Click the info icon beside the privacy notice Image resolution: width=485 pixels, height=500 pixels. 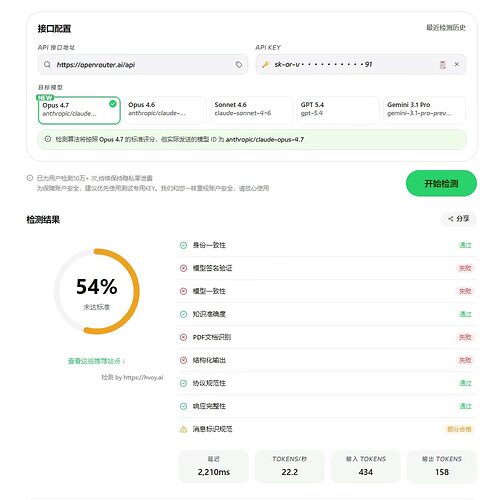point(30,178)
